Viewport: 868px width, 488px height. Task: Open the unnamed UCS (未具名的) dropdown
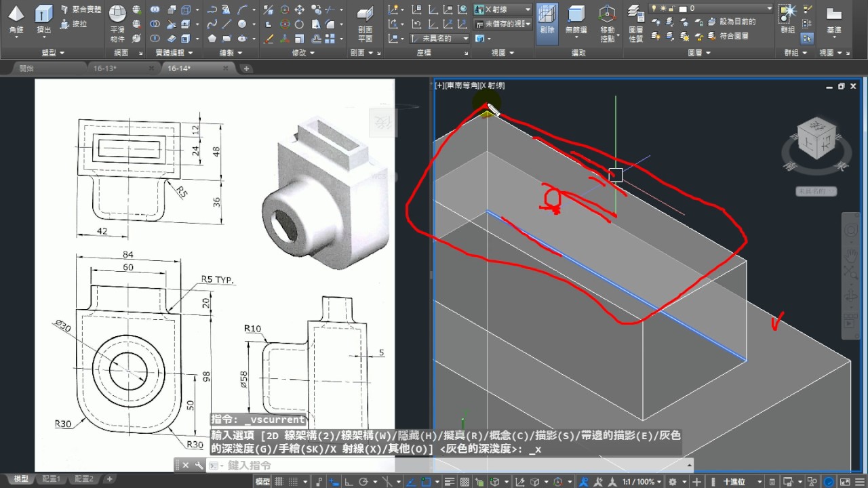pos(441,39)
